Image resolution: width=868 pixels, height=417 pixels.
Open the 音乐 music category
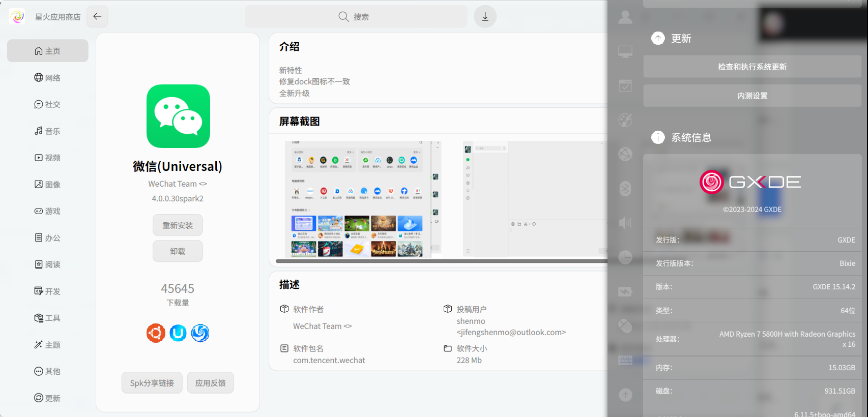click(x=48, y=131)
